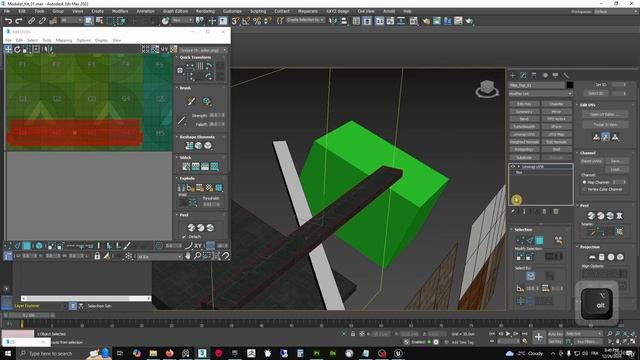Toggle the Detach checkbox under Peel
640x360 pixels.
(184, 237)
